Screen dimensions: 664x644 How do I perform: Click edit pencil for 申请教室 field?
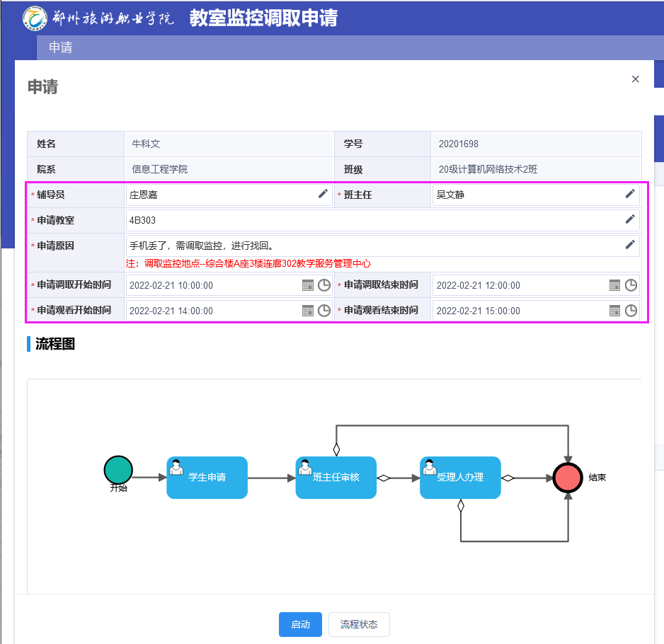tap(630, 219)
